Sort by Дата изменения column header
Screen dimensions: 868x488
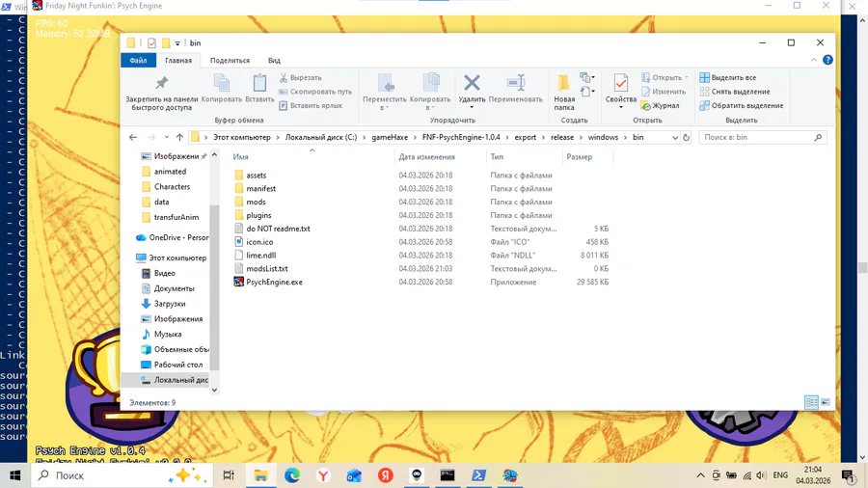(427, 156)
